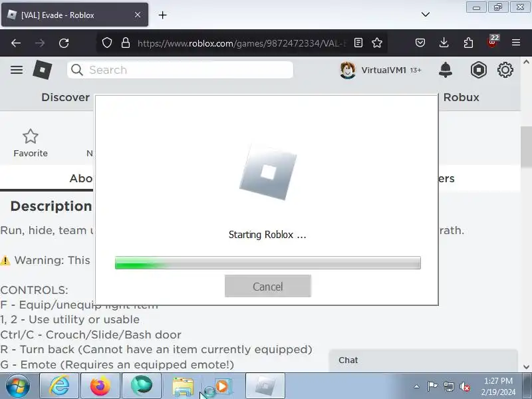Toggle reader view icon in address bar
This screenshot has height=399, width=532.
click(x=358, y=43)
